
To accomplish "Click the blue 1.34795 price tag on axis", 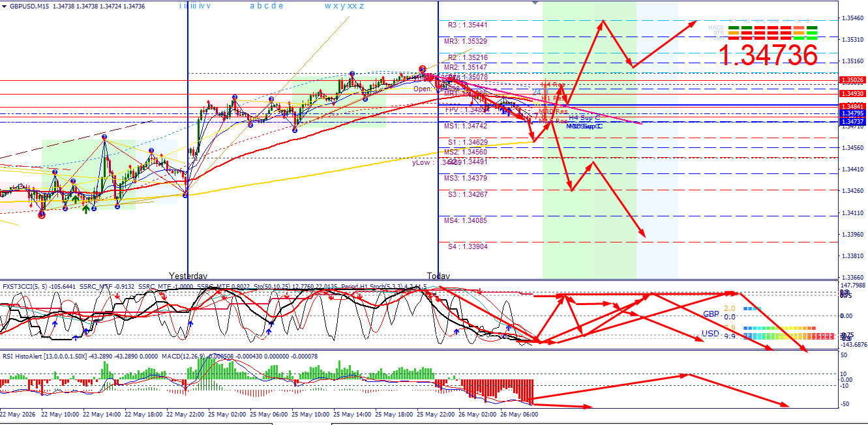I will coord(852,114).
